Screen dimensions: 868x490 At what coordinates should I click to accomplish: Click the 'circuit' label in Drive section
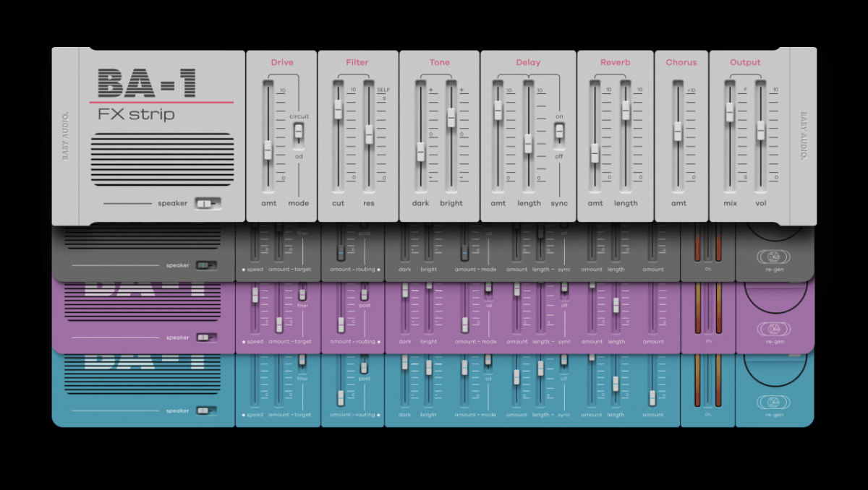[299, 116]
